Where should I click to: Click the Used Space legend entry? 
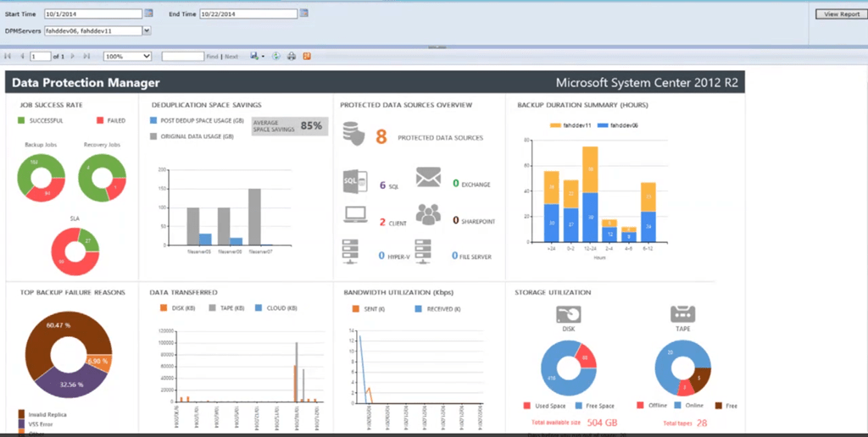point(545,406)
